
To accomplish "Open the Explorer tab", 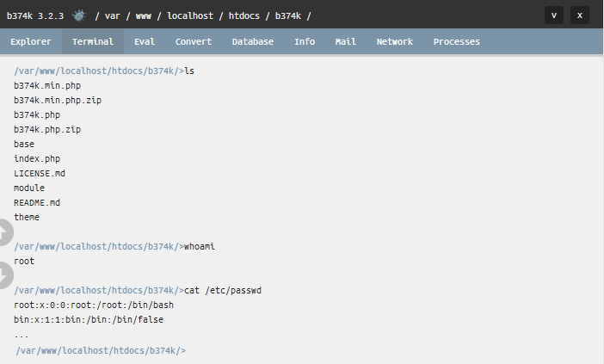I will coord(31,41).
